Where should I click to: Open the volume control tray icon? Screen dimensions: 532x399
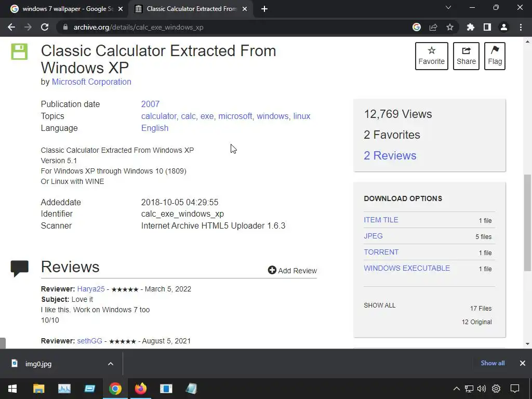click(x=482, y=389)
